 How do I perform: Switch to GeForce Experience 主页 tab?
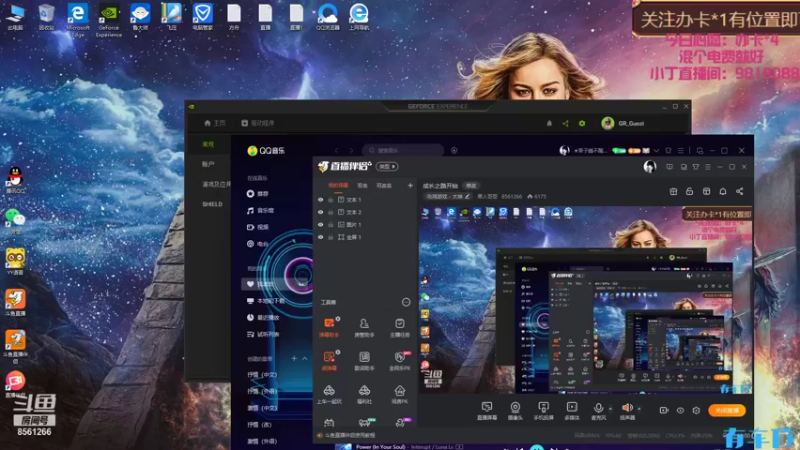214,123
